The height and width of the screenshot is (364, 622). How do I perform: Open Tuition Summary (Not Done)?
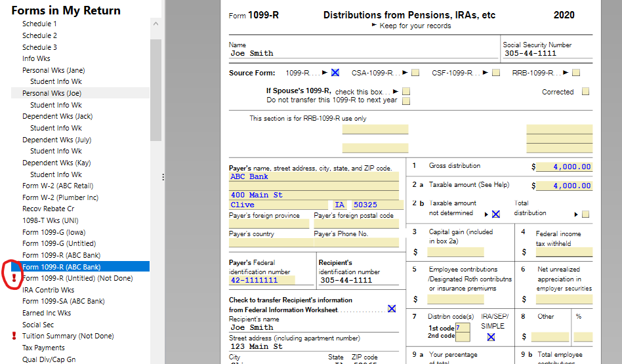(x=68, y=336)
